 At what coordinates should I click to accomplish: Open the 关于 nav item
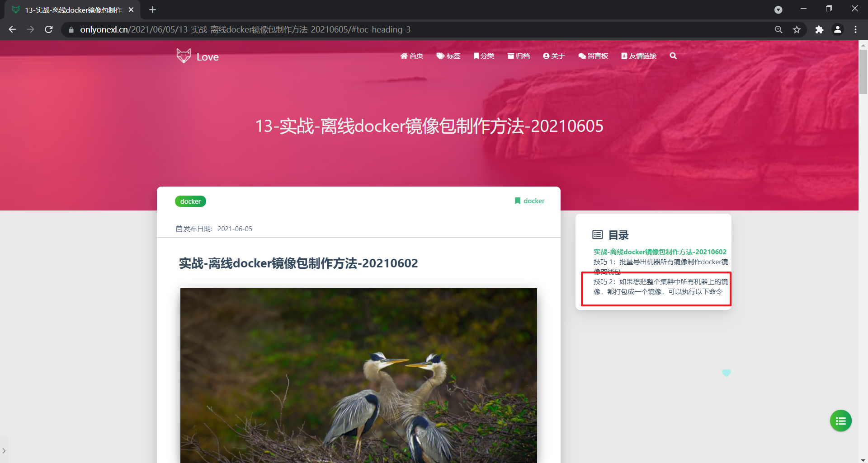[x=554, y=56]
